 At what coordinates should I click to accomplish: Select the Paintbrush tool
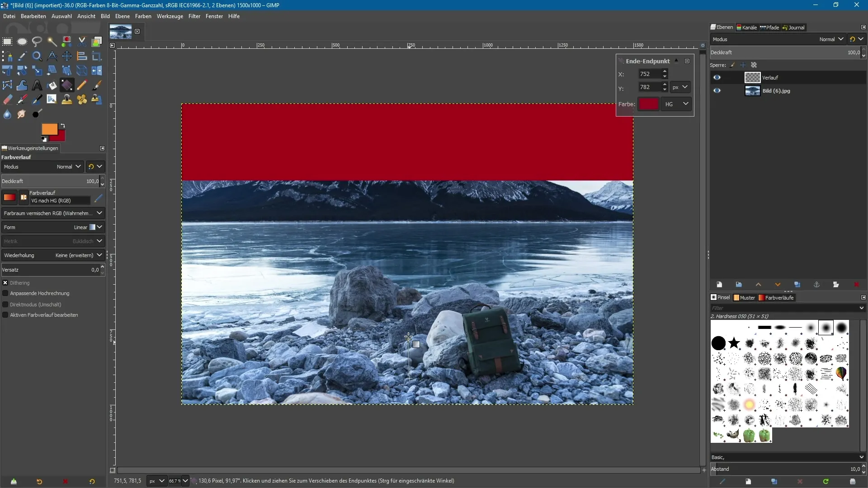click(x=97, y=85)
